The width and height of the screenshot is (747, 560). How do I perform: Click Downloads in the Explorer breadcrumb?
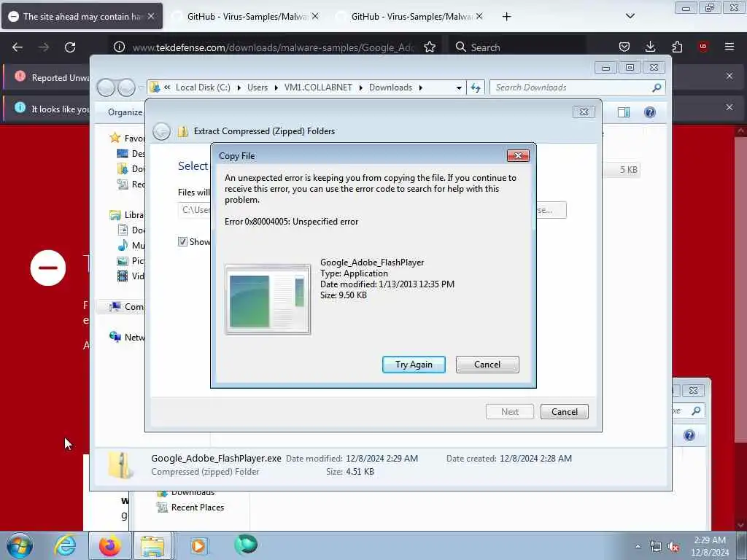click(391, 87)
